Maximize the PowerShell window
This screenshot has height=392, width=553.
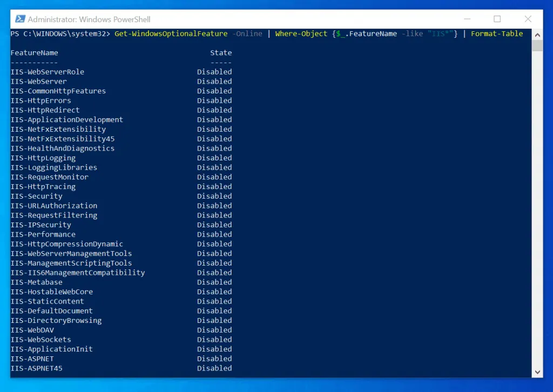pos(497,19)
